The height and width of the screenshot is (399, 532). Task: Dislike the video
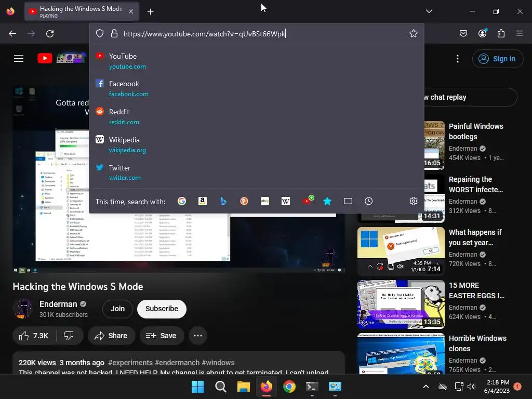[69, 336]
